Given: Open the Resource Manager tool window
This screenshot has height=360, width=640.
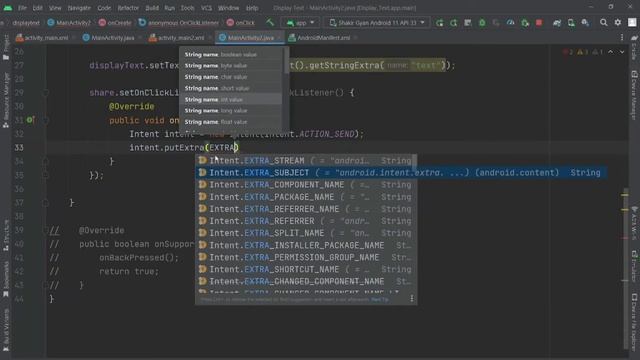Looking at the screenshot, I should pyautogui.click(x=6, y=100).
